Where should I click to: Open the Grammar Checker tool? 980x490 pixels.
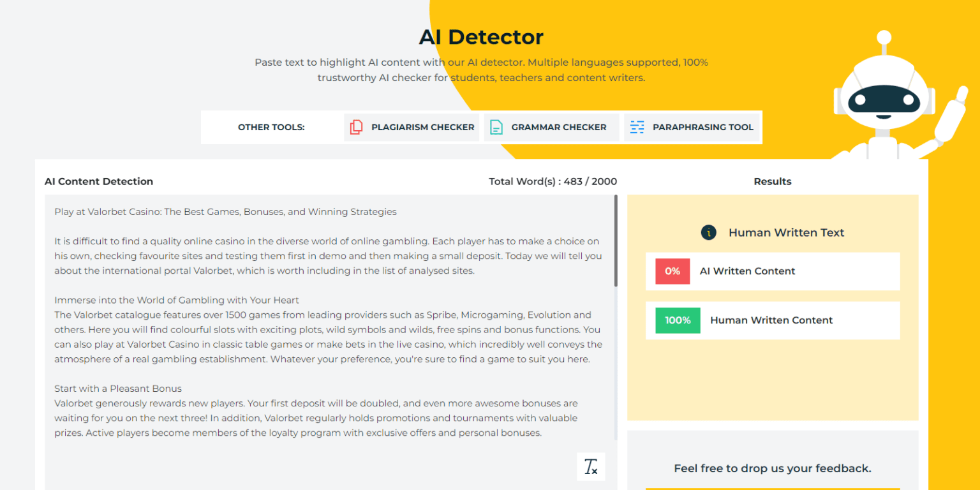(551, 127)
